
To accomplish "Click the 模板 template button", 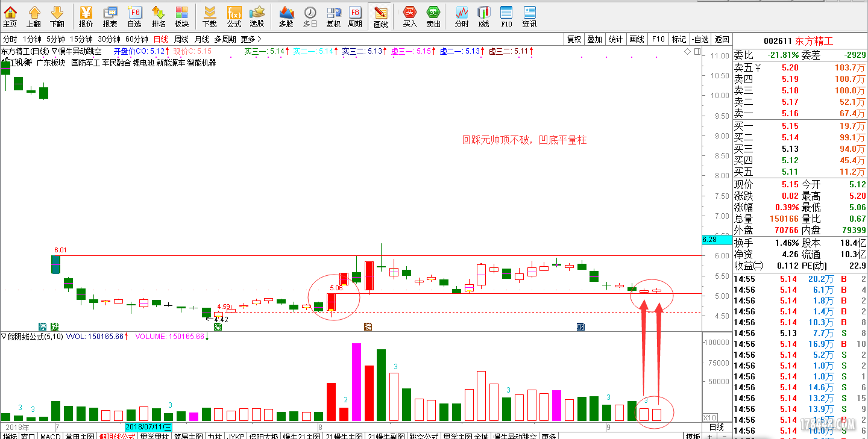I will [693, 436].
